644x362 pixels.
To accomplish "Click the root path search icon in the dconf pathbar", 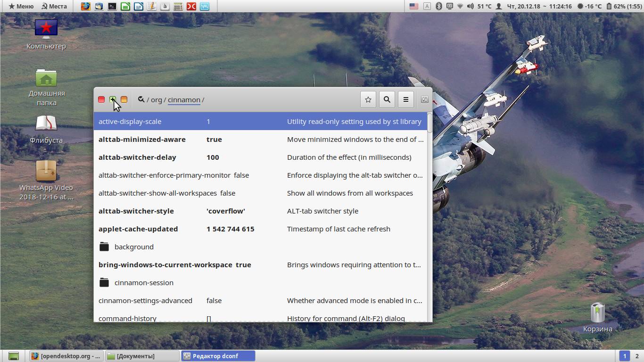I will (x=141, y=99).
